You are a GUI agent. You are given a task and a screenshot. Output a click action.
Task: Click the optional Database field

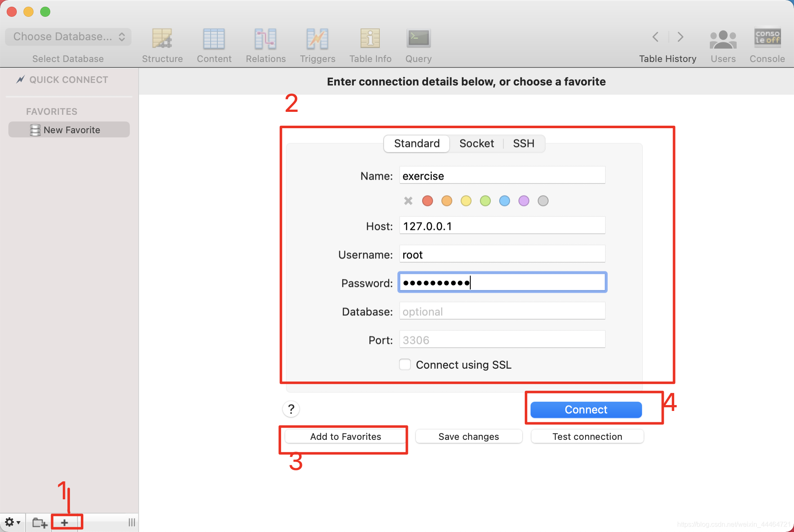coord(503,311)
